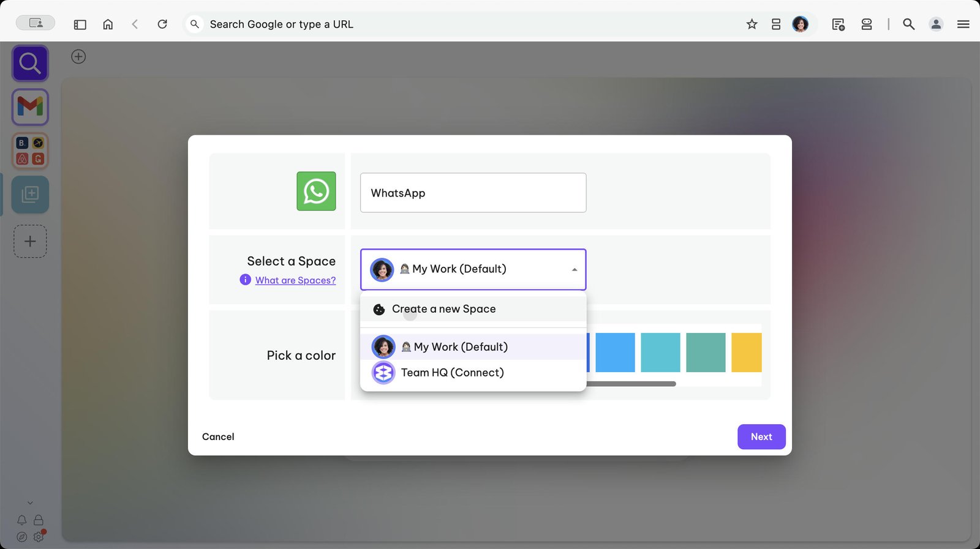Collapse the Select a Space dropdown
Viewport: 980px width, 549px height.
[574, 269]
